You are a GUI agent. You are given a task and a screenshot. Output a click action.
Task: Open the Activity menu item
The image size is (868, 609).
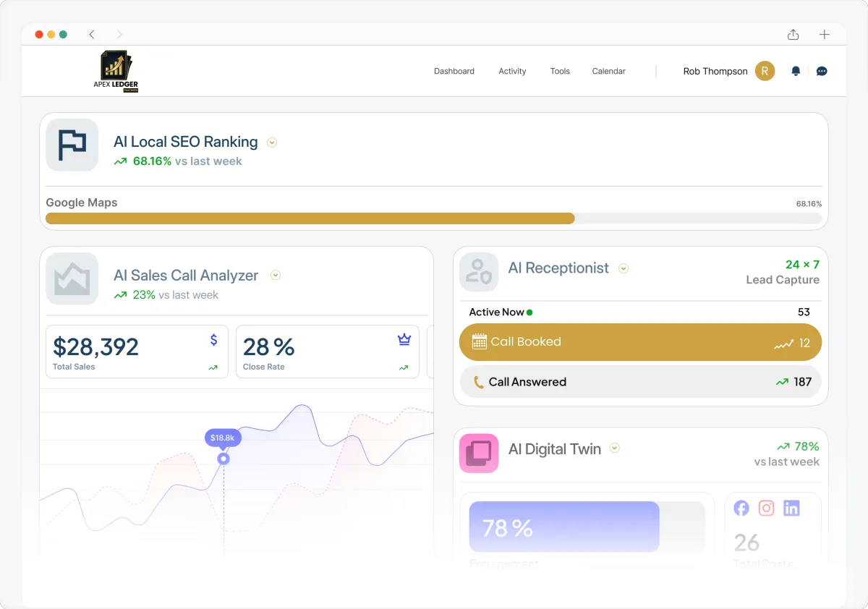(512, 71)
